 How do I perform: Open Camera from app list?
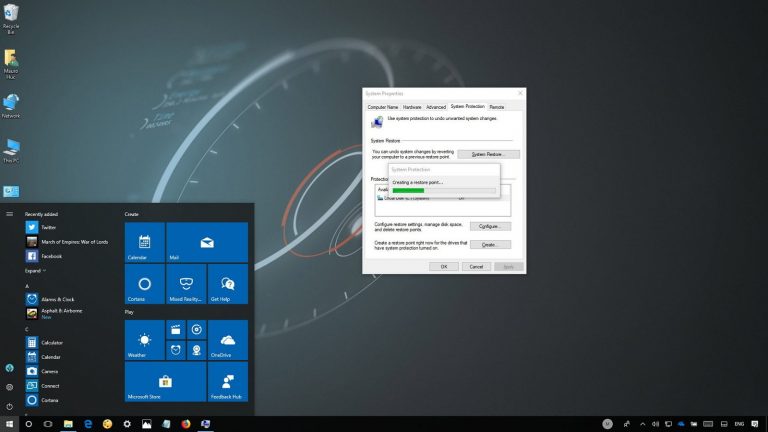43,371
